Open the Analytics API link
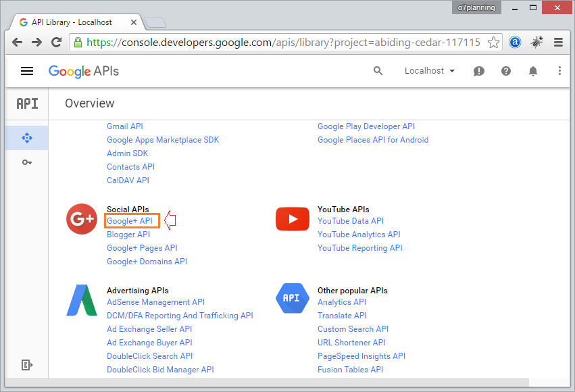 tap(342, 302)
